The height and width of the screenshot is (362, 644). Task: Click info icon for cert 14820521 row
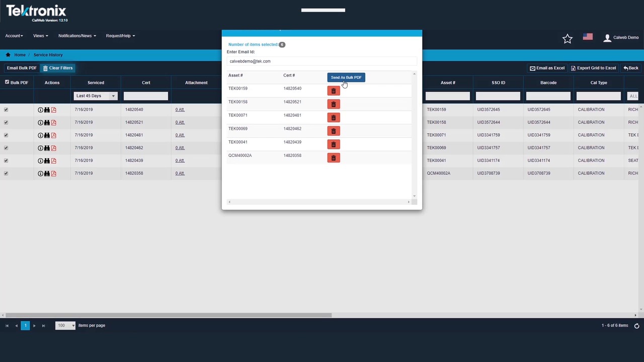[x=40, y=122]
